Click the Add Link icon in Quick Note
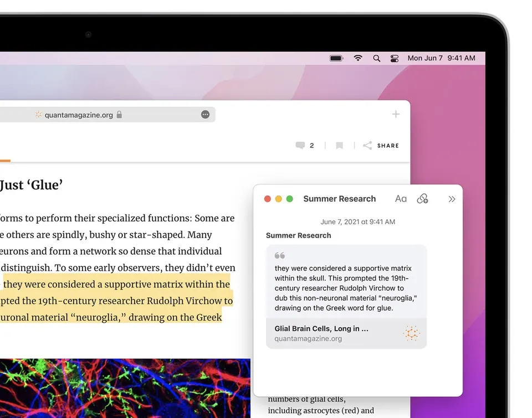 click(x=422, y=199)
